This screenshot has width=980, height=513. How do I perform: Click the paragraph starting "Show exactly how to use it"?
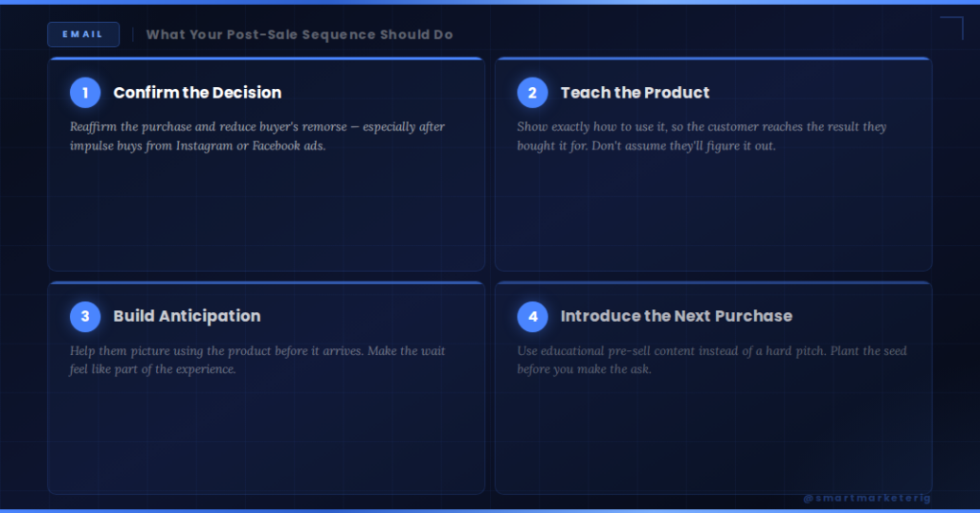(702, 136)
